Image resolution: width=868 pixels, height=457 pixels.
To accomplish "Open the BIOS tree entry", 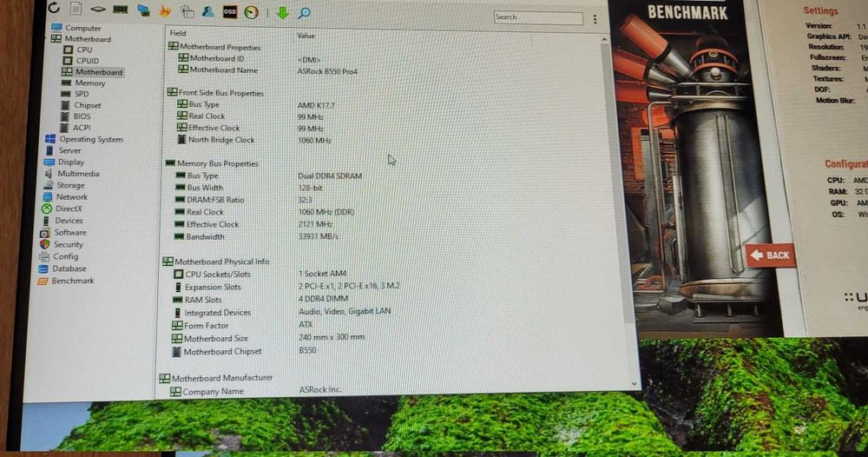I will (x=76, y=116).
